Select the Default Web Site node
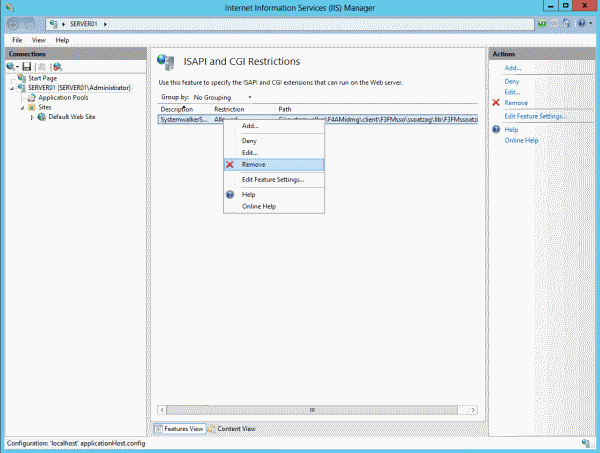The width and height of the screenshot is (600, 453). point(72,117)
